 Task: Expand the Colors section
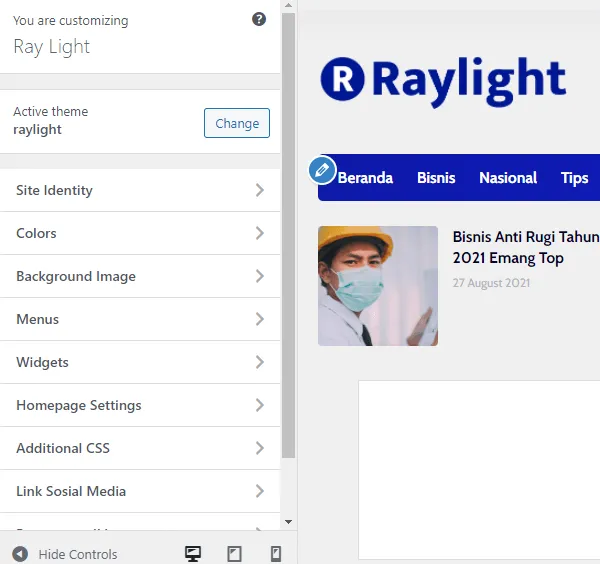(x=140, y=233)
